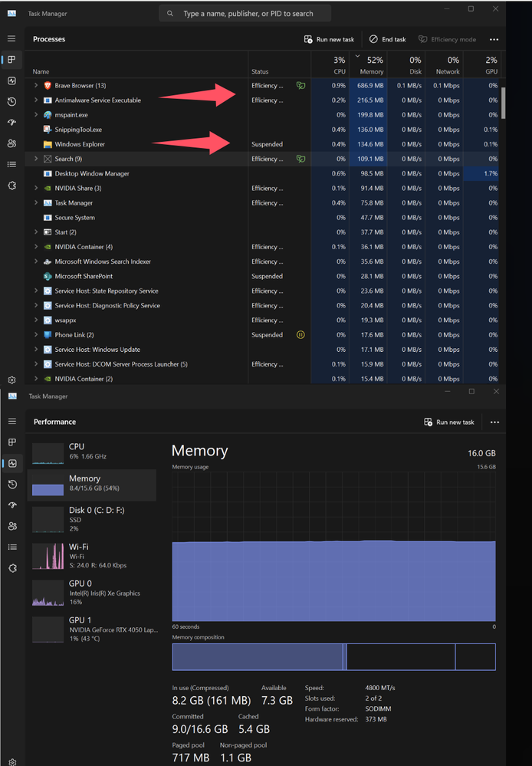Viewport: 532px width, 766px height.
Task: Open Settings gear in Processes window
Action: [11, 380]
